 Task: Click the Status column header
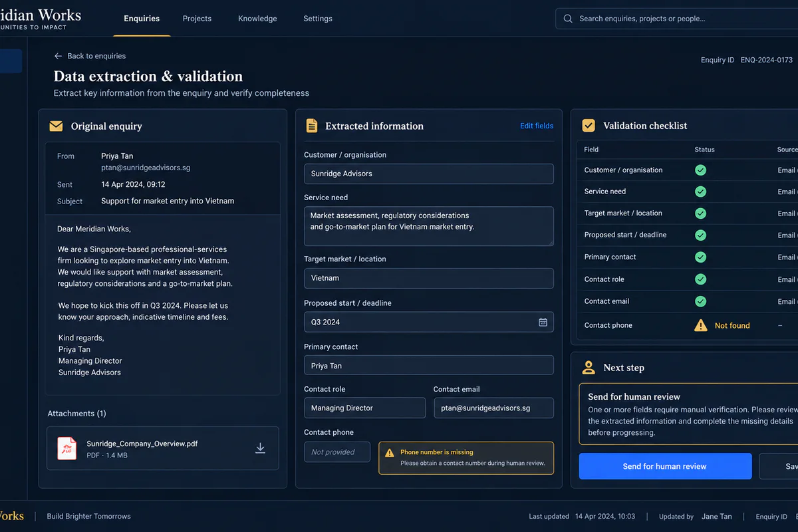(704, 150)
